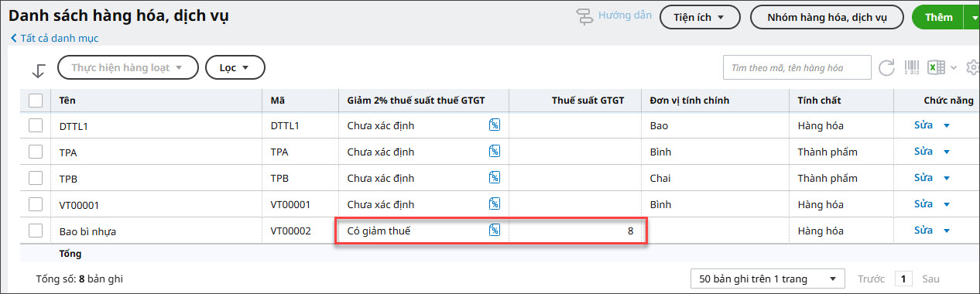Click the tax percent icon in Bao bì nhựa row

click(495, 231)
